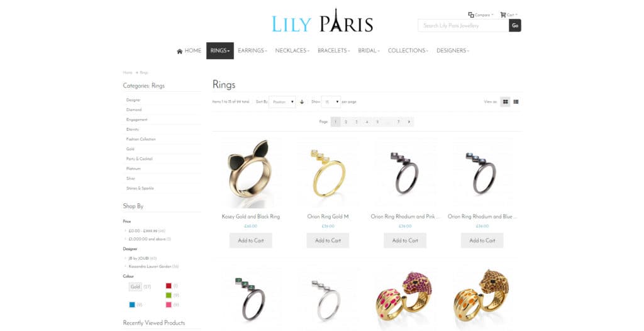
Task: Go to next page arrow
Action: tap(409, 121)
